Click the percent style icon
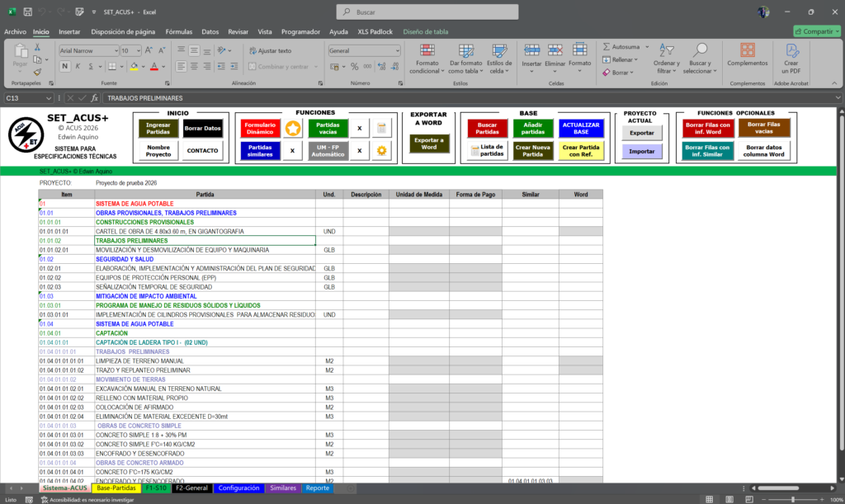 355,66
